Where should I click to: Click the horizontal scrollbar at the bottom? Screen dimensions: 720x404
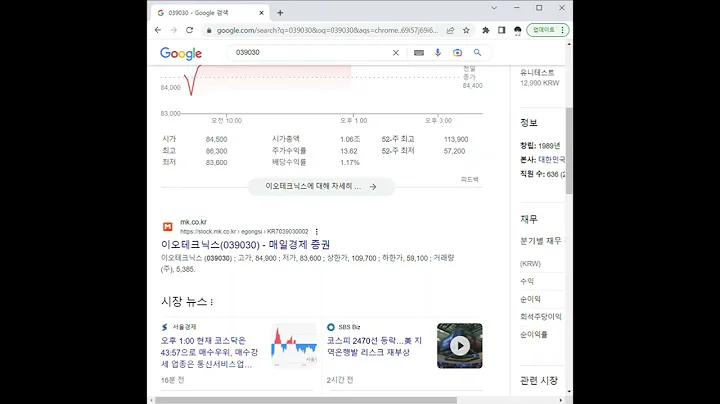point(306,400)
